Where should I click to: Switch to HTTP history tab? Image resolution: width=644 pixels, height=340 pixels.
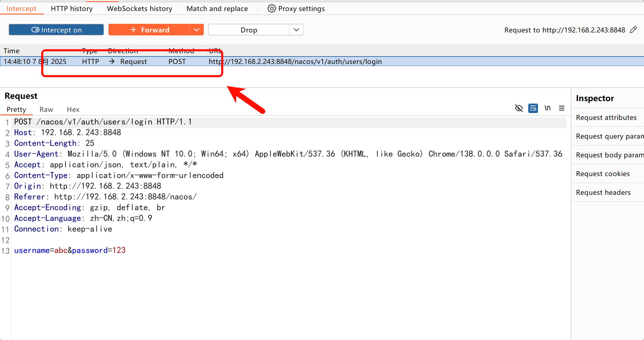click(72, 9)
